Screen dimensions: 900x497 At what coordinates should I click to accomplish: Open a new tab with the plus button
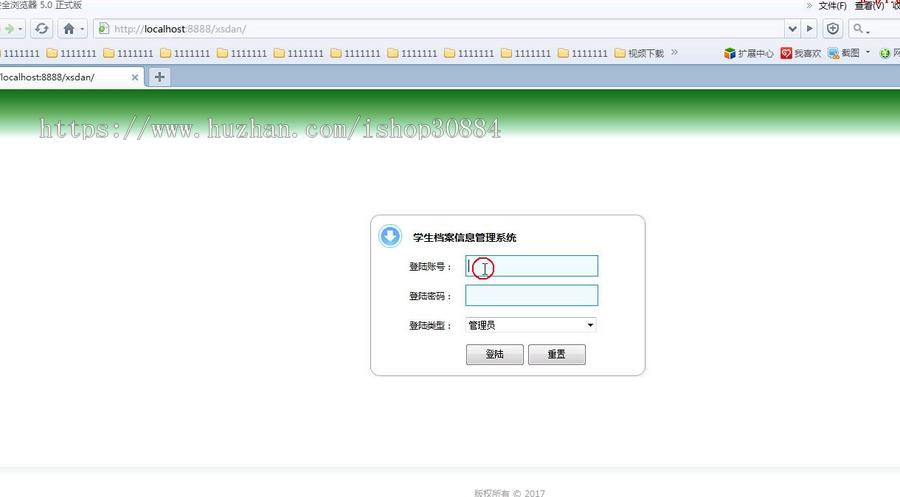160,77
